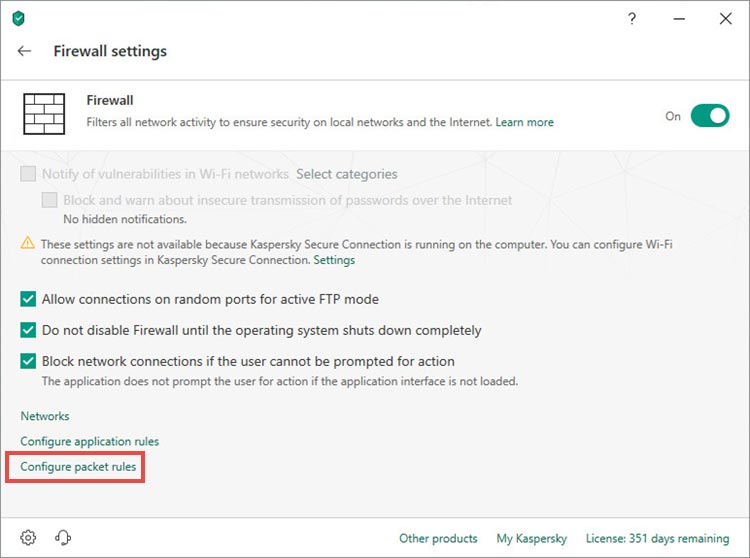Uncheck Allow connections on random ports for FTP
Image resolution: width=750 pixels, height=558 pixels.
(x=28, y=299)
